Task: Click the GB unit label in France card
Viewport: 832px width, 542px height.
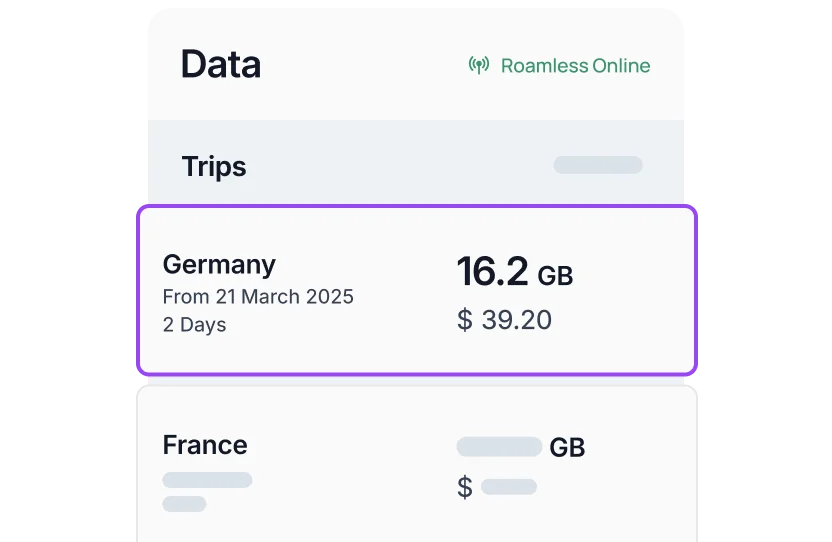Action: pos(567,448)
